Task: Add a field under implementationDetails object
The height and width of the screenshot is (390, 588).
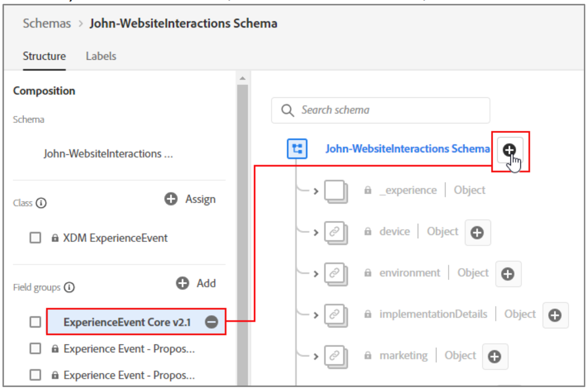Action: pos(556,315)
